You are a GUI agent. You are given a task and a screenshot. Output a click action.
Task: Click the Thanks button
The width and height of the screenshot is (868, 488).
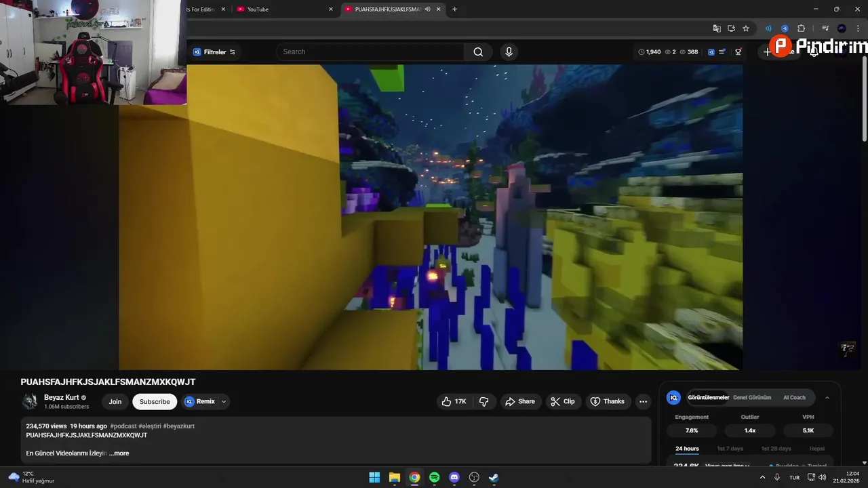pyautogui.click(x=608, y=402)
